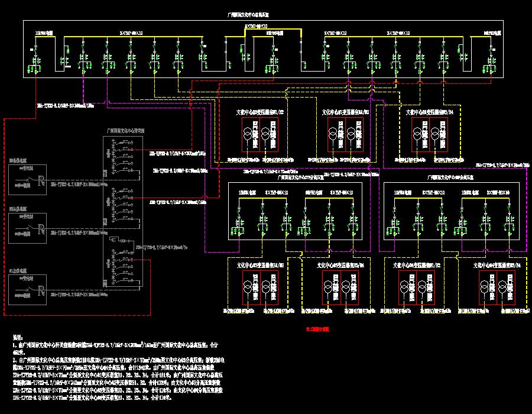Click the 广州国际文化中心开关站 switching station label
Image resolution: width=532 pixels, height=414 pixels.
[125, 130]
